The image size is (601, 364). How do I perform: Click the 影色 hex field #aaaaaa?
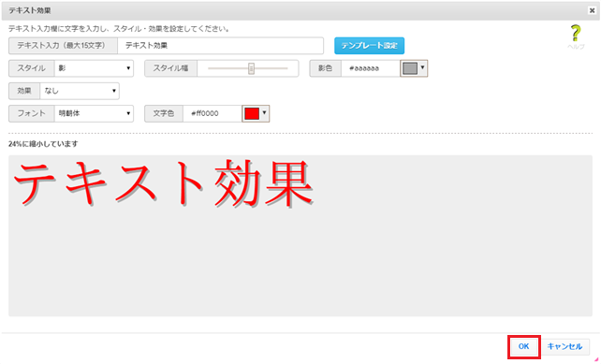point(371,68)
